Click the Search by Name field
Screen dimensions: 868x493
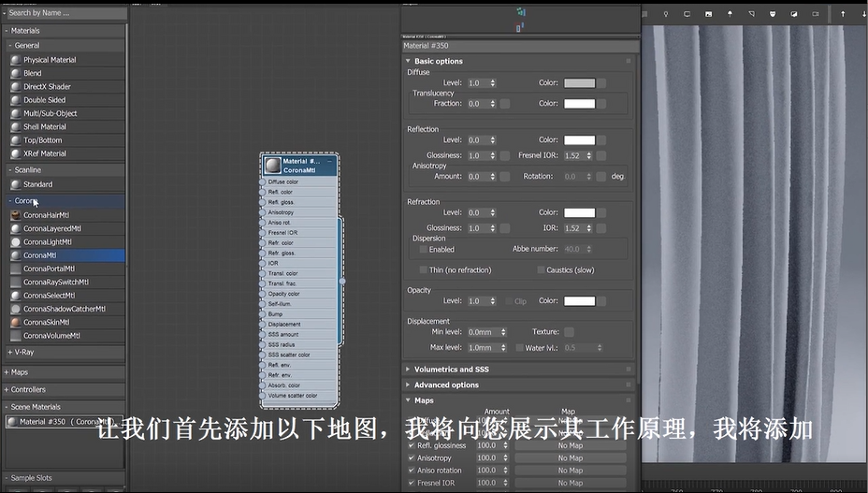point(67,13)
